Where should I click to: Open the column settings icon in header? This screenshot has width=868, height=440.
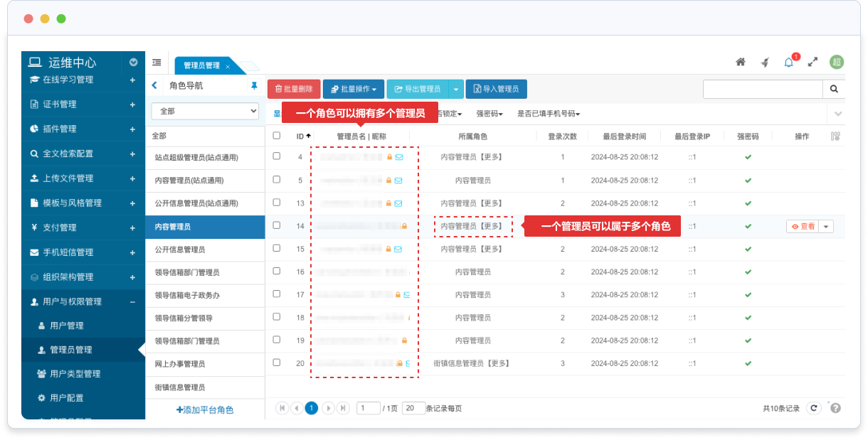tap(835, 136)
